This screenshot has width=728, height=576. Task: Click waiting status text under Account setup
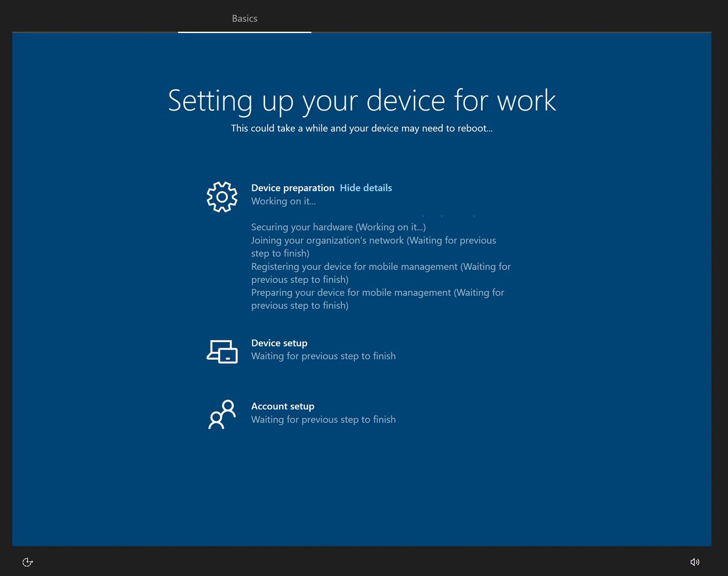[323, 419]
